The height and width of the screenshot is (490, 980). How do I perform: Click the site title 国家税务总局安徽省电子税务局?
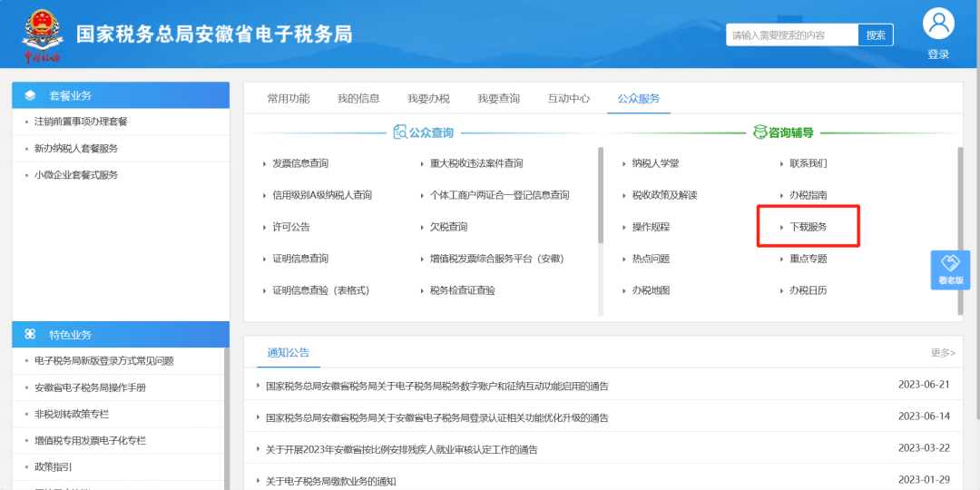(x=214, y=34)
